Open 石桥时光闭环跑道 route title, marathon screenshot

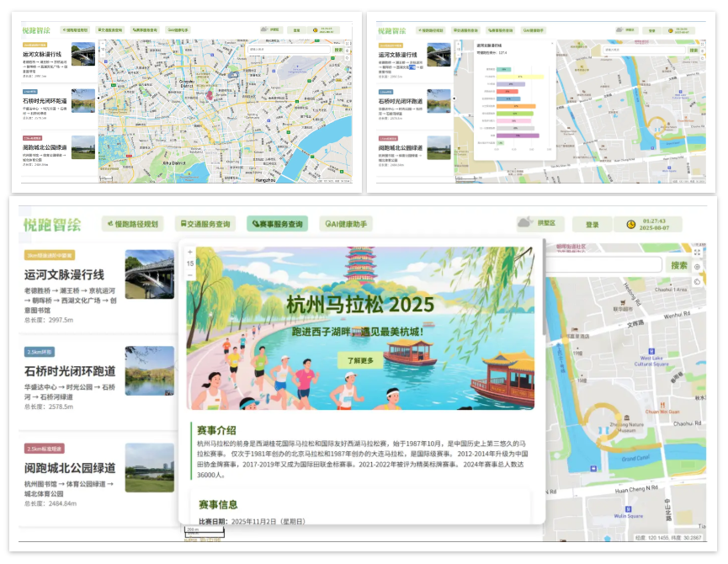70,371
